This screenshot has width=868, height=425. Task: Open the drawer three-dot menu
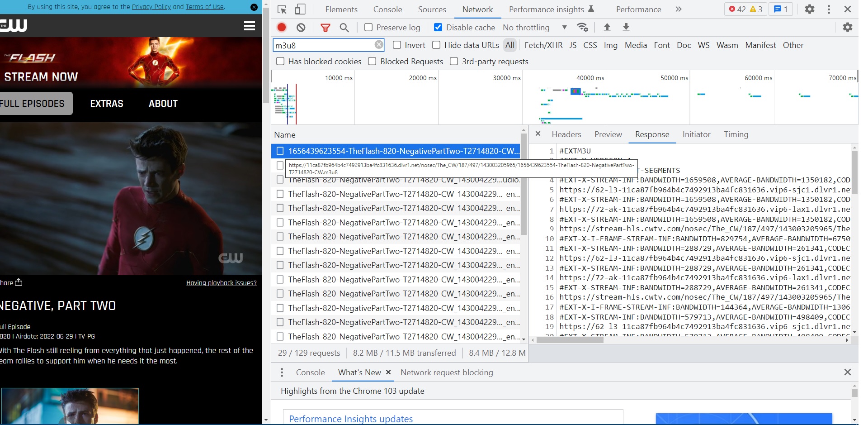pos(282,372)
